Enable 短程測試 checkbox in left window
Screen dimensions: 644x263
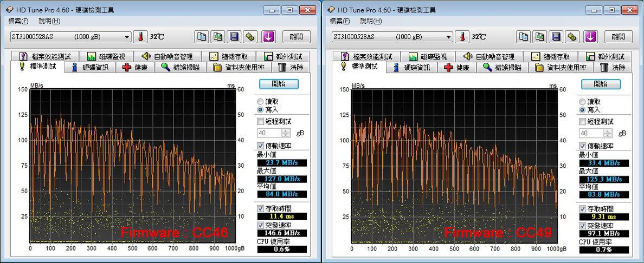tap(260, 121)
